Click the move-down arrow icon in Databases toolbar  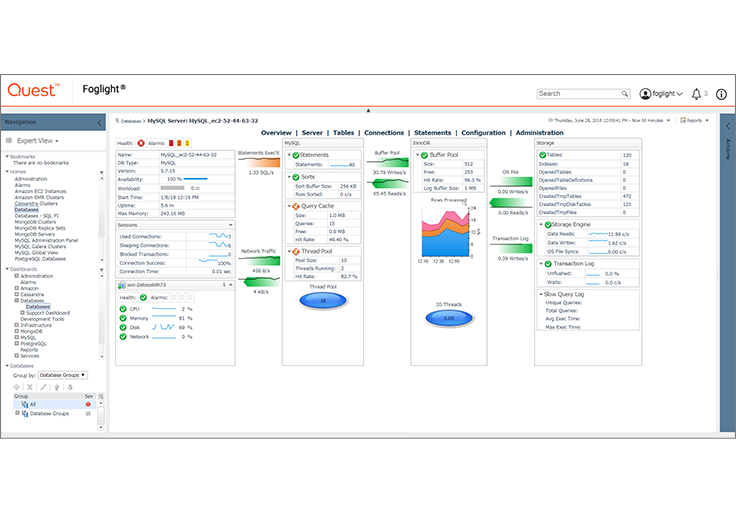coord(70,387)
